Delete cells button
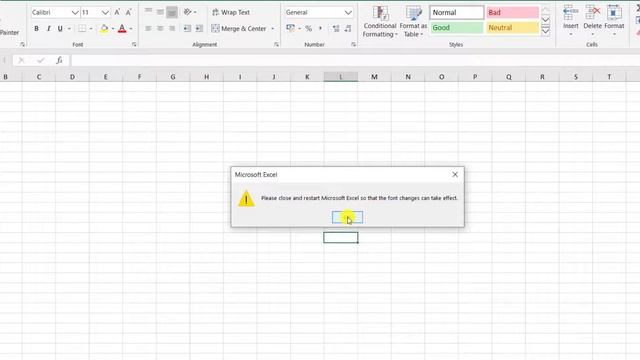The width and height of the screenshot is (640, 360). pyautogui.click(x=592, y=20)
